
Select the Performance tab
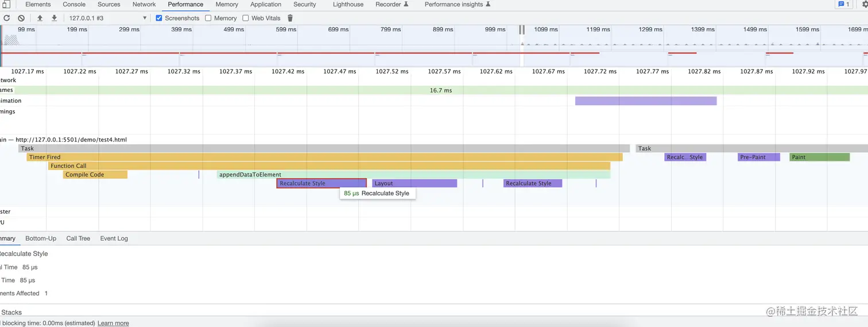point(185,4)
